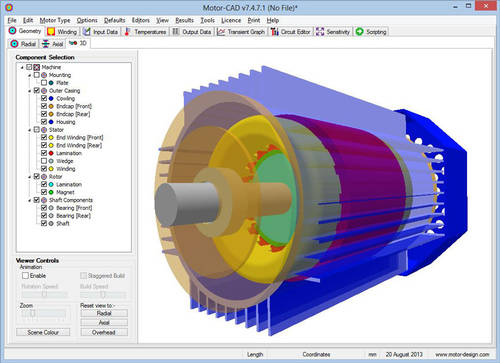Open the Results menu
The height and width of the screenshot is (363, 500).
(x=184, y=20)
